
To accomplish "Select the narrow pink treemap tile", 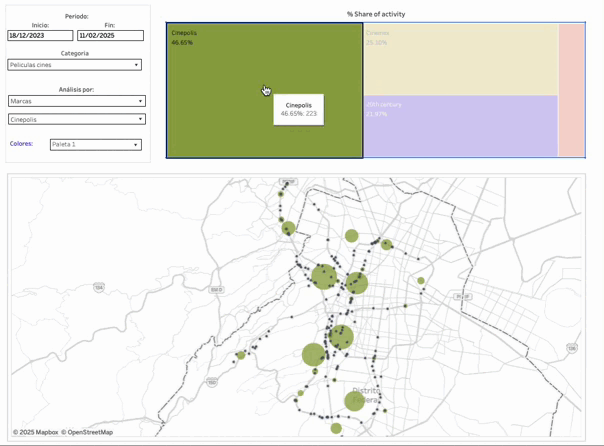I will pyautogui.click(x=572, y=90).
